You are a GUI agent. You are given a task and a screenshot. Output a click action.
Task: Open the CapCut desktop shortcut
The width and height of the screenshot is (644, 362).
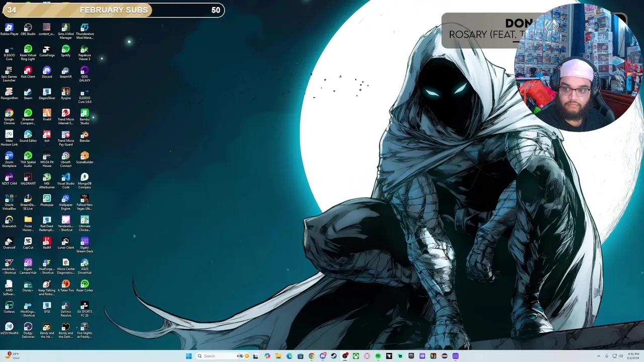28,243
